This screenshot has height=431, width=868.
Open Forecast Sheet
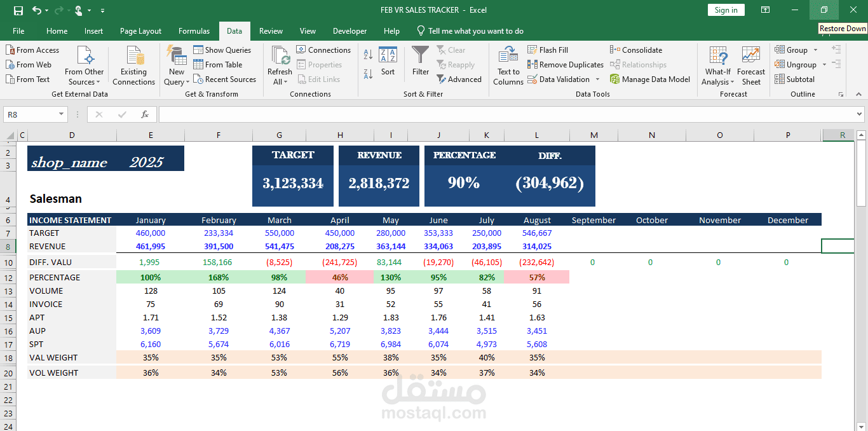(x=751, y=64)
